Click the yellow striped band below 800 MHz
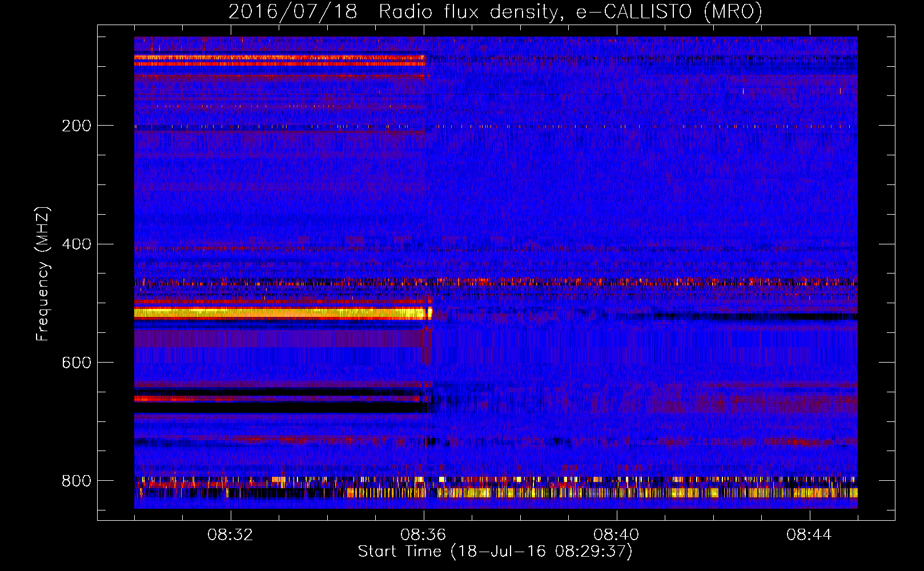The image size is (924, 571). 602,493
